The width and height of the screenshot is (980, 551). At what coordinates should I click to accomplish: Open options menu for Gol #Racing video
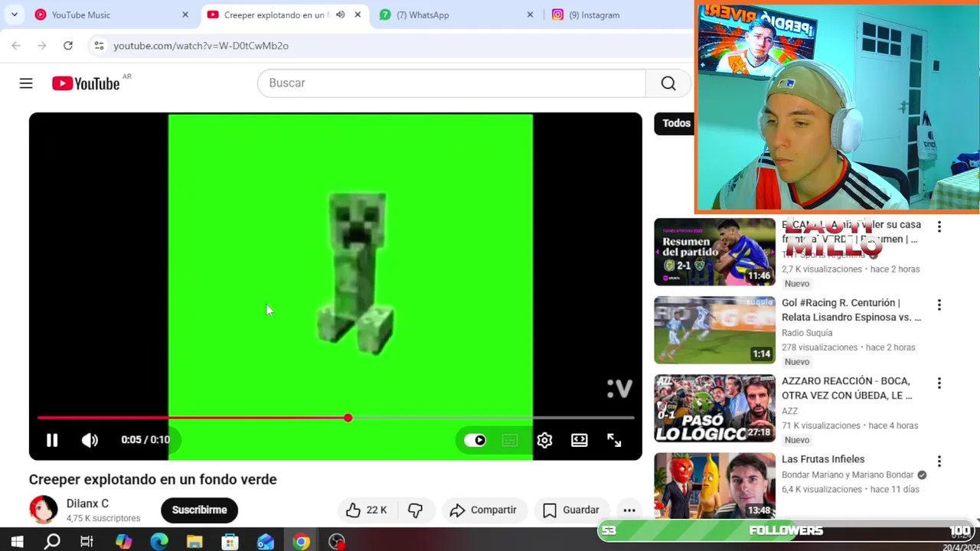[939, 305]
